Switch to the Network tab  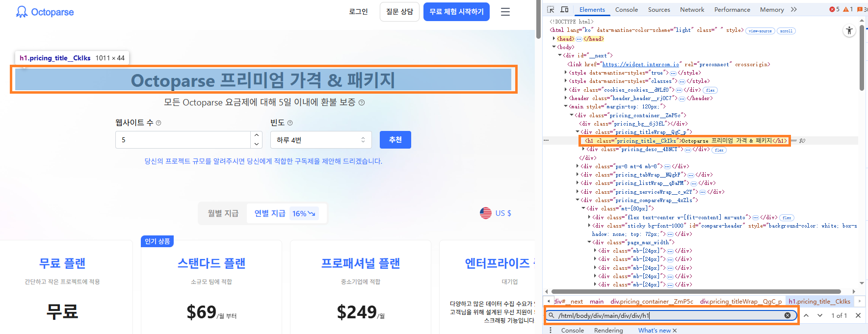(692, 9)
